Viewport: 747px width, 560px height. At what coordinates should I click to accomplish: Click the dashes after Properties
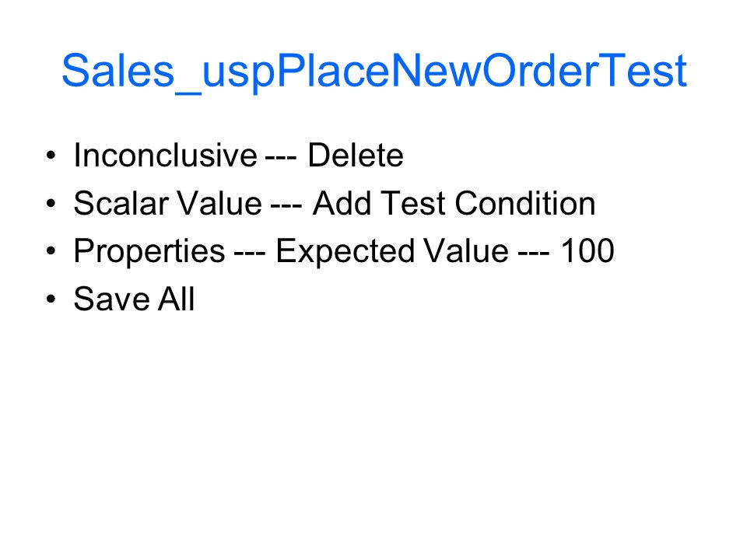pyautogui.click(x=249, y=255)
